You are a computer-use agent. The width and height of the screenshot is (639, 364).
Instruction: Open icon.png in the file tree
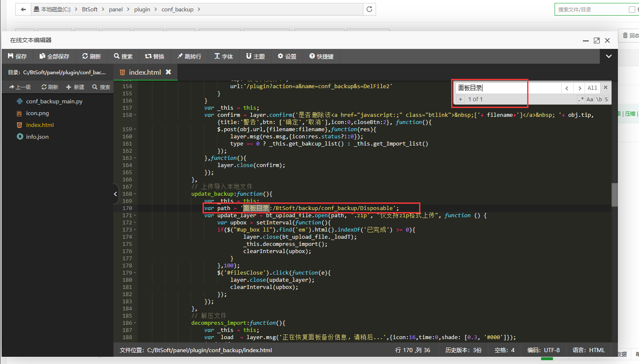coord(37,113)
